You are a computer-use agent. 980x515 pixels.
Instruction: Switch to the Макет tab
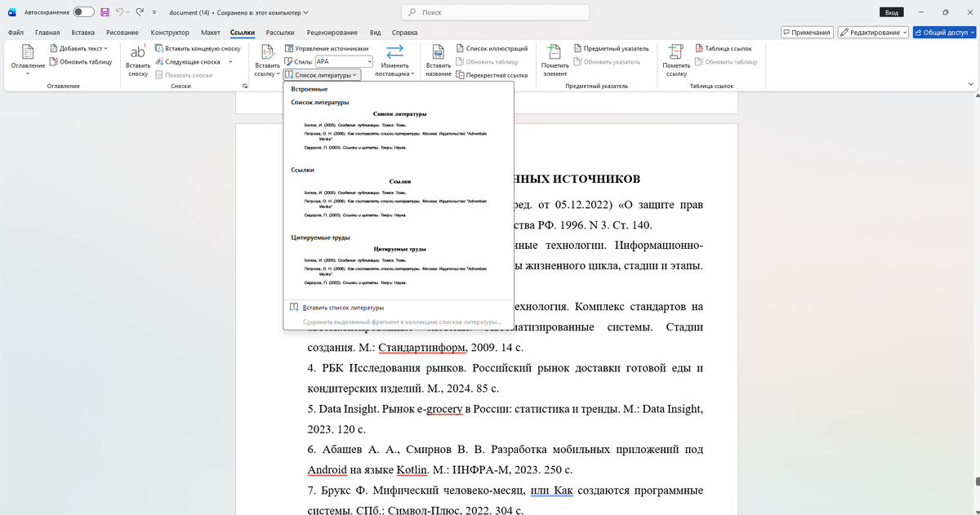[211, 33]
